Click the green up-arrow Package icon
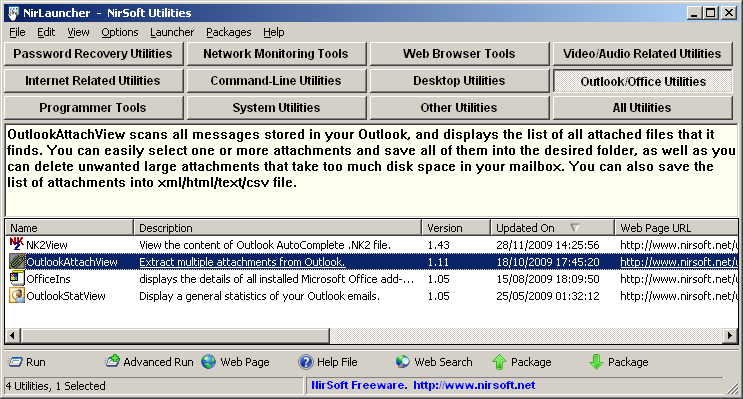This screenshot has width=743, height=399. 499,362
